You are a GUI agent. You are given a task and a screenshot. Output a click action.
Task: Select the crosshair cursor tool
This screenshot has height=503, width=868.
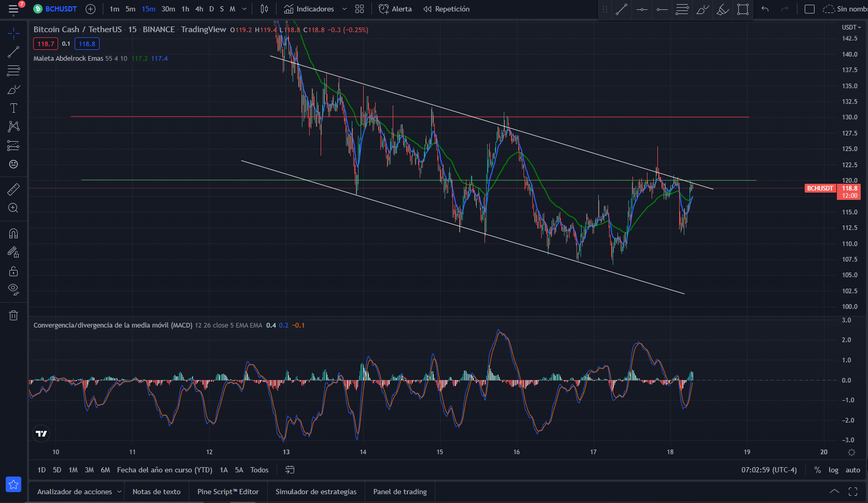click(x=13, y=34)
